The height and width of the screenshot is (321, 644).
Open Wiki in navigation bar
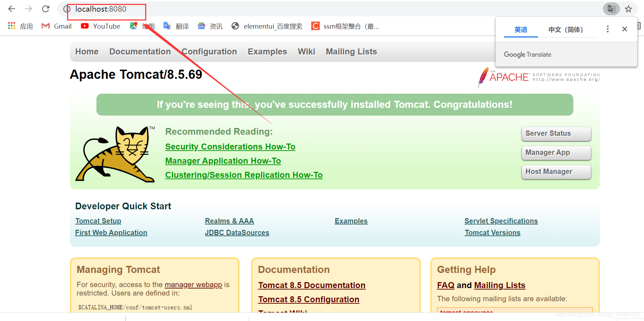tap(306, 52)
